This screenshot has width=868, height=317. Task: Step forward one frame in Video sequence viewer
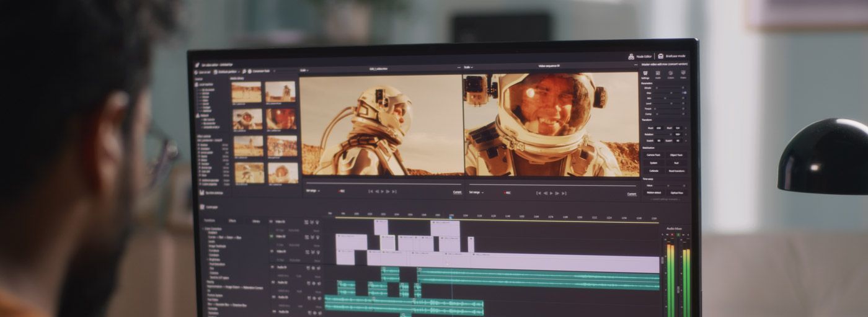tap(557, 193)
